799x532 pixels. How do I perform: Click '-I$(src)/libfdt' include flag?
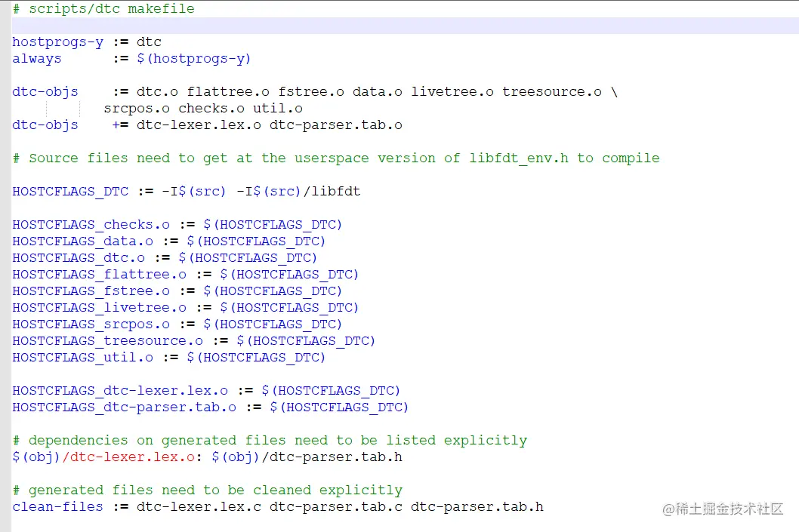click(298, 192)
